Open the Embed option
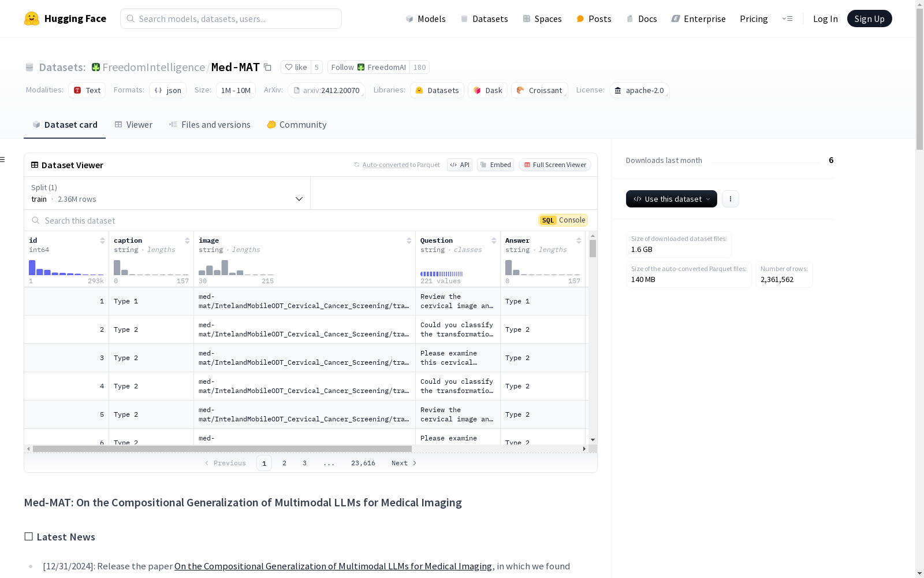924x578 pixels. [x=495, y=165]
